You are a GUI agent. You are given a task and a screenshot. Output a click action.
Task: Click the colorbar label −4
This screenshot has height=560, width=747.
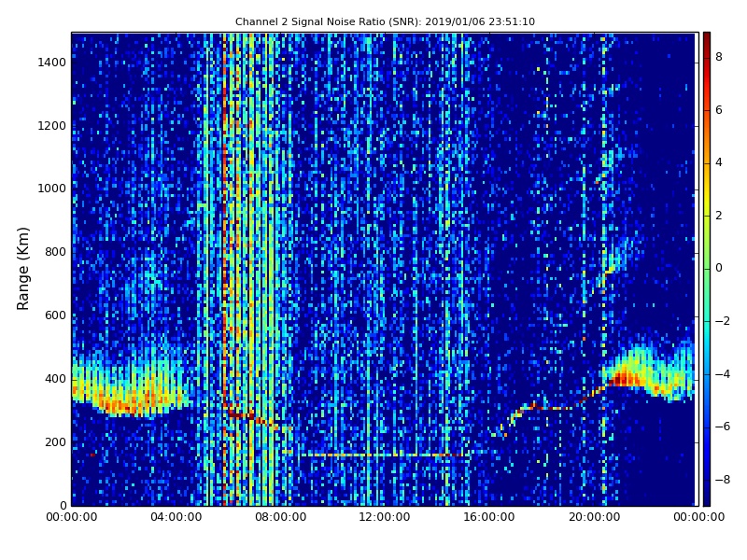click(x=723, y=374)
